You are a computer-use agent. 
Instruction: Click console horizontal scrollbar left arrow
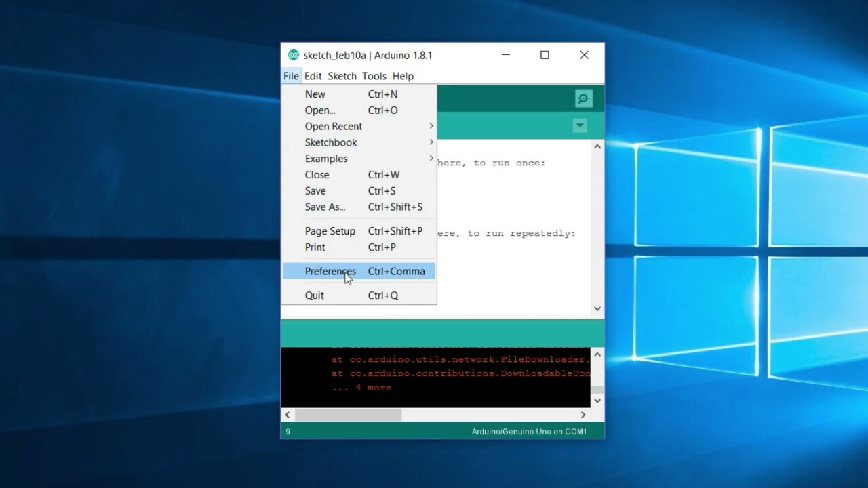click(x=288, y=415)
